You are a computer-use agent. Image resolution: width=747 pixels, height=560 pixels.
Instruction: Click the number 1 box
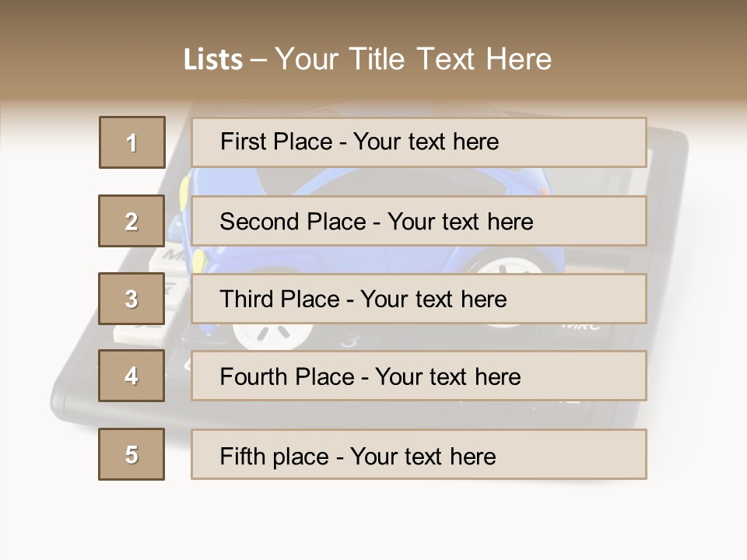click(132, 142)
